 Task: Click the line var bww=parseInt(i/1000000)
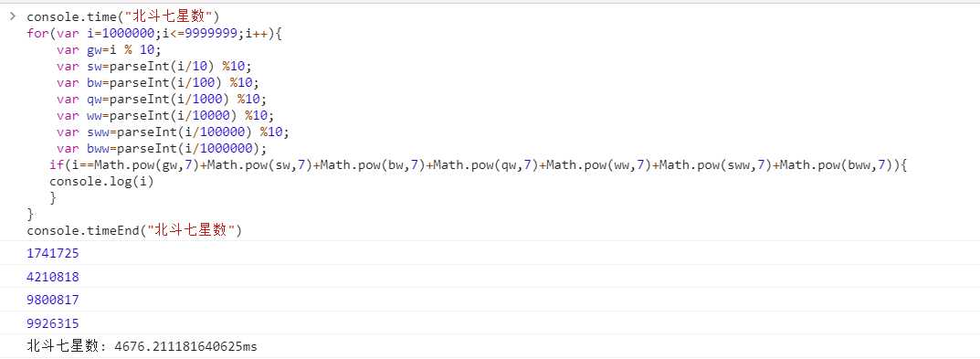click(x=162, y=148)
